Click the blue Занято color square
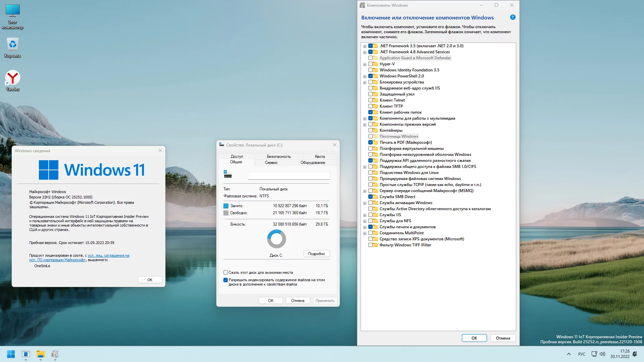 (x=226, y=206)
